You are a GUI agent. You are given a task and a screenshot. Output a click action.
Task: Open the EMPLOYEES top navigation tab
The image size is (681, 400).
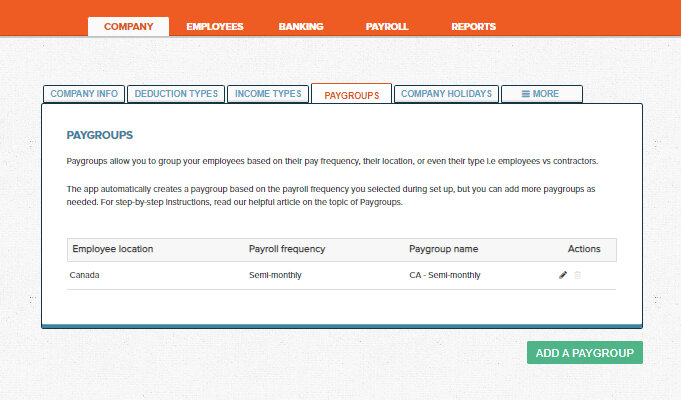pyautogui.click(x=215, y=27)
